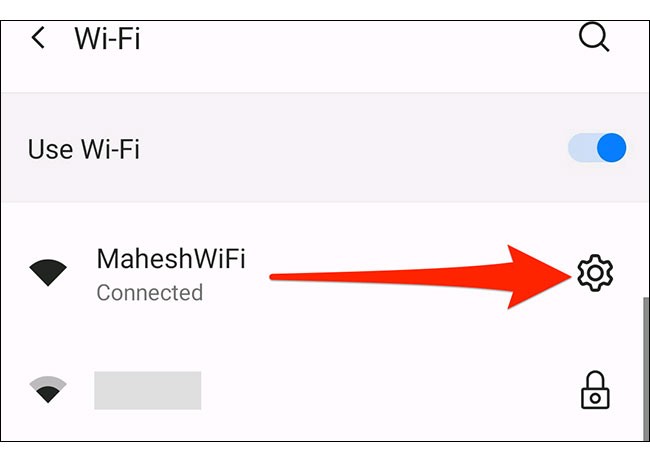Tap the MaheshWiFi signal strength icon

(x=49, y=272)
